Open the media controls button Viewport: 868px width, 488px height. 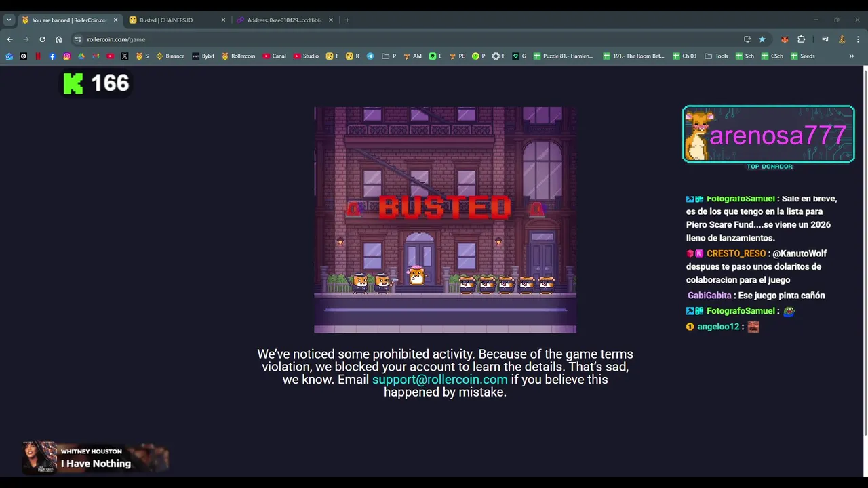point(825,39)
